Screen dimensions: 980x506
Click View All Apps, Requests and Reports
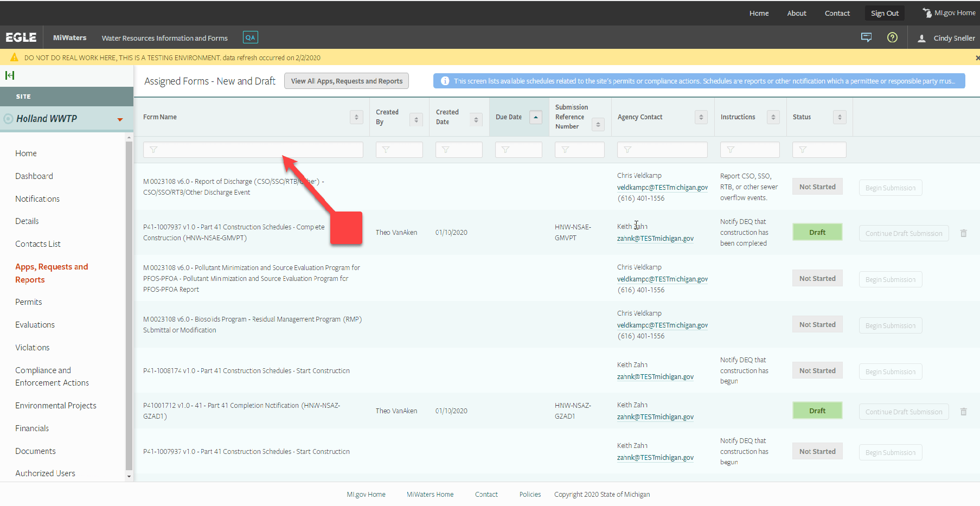pyautogui.click(x=347, y=81)
